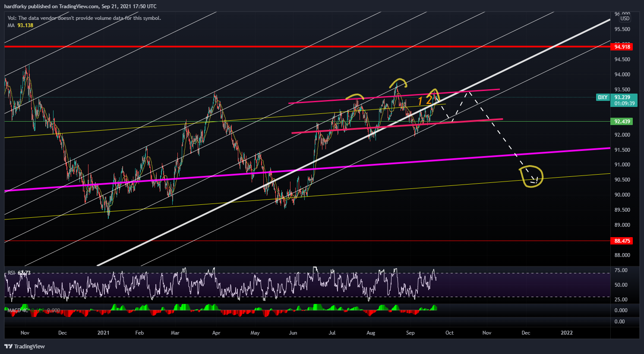Click the RSI 50.00 scale value
This screenshot has width=644, height=354.
tap(621, 285)
